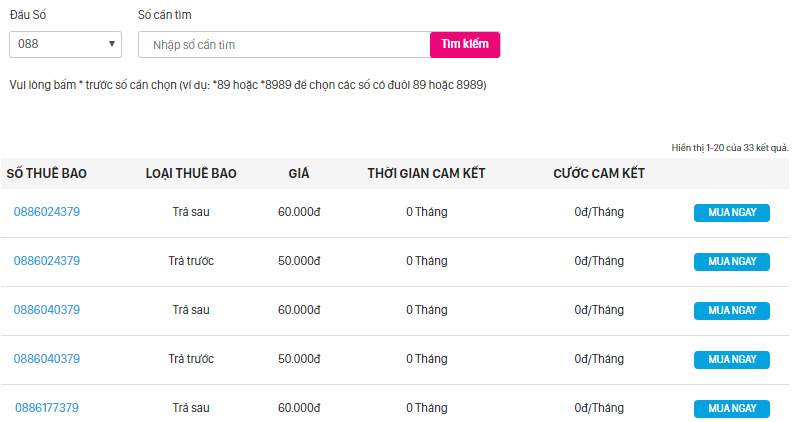Focus the 'Nhập số cần tìm' search field
The height and width of the screenshot is (422, 795).
(284, 45)
